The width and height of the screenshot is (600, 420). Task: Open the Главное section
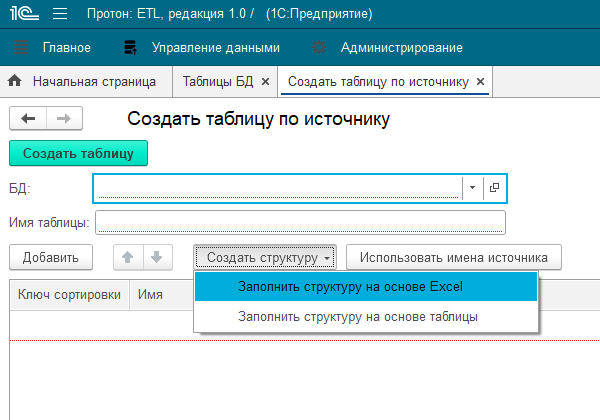click(x=67, y=47)
